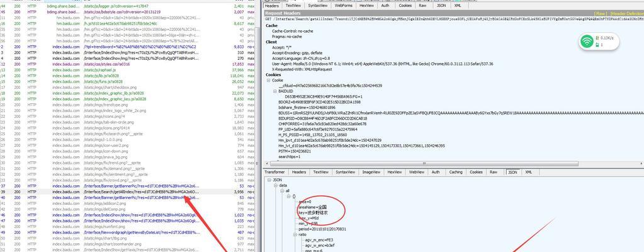Open the response Auth tab
Screen dimensions: 644x252
coord(436,172)
